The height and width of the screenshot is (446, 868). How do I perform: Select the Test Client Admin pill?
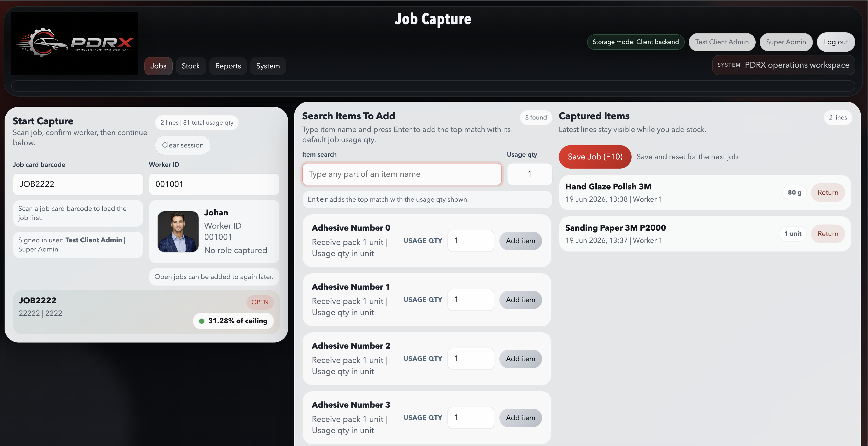(722, 42)
